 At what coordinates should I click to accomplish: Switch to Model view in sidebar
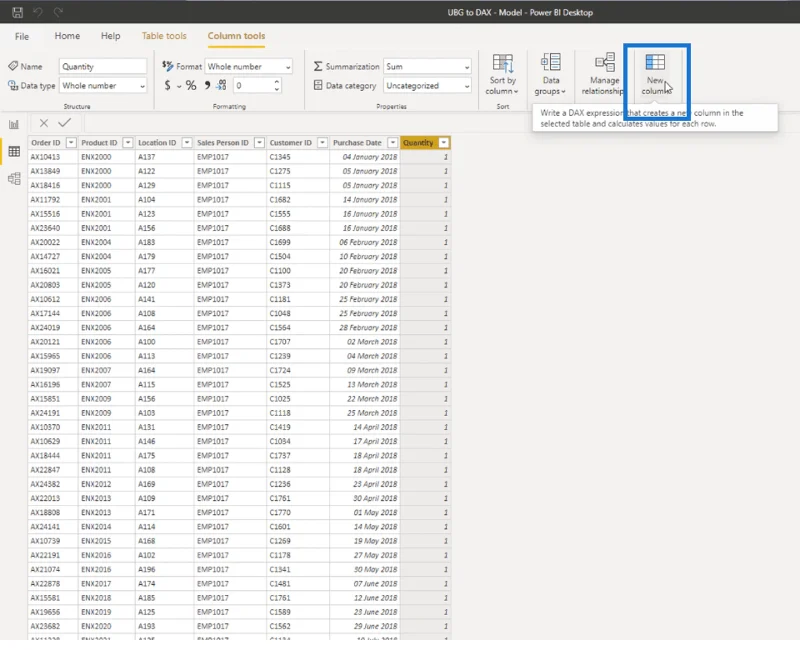click(x=14, y=179)
